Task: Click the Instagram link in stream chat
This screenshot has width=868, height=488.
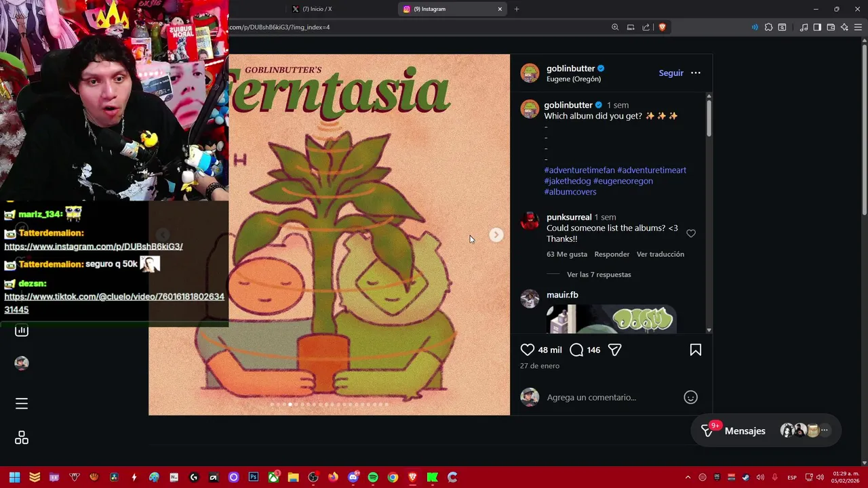Action: click(94, 247)
